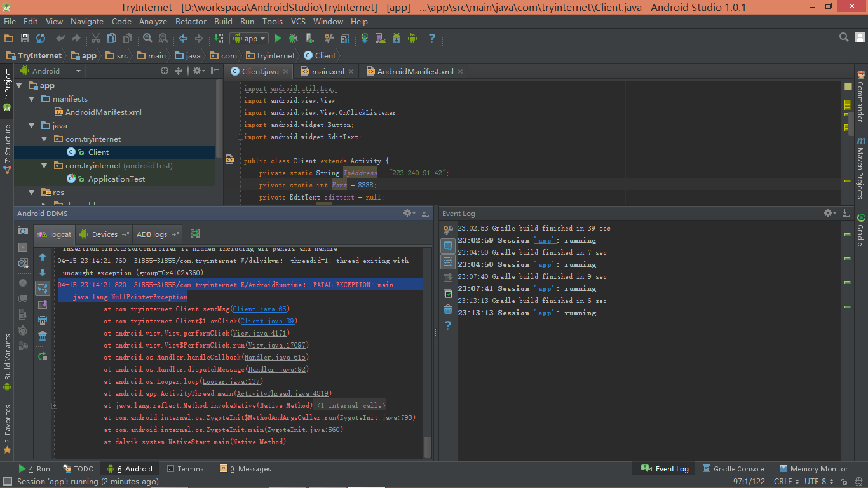Image resolution: width=868 pixels, height=488 pixels.
Task: Click scroll-from-source target icon in Project panel
Action: [x=165, y=71]
